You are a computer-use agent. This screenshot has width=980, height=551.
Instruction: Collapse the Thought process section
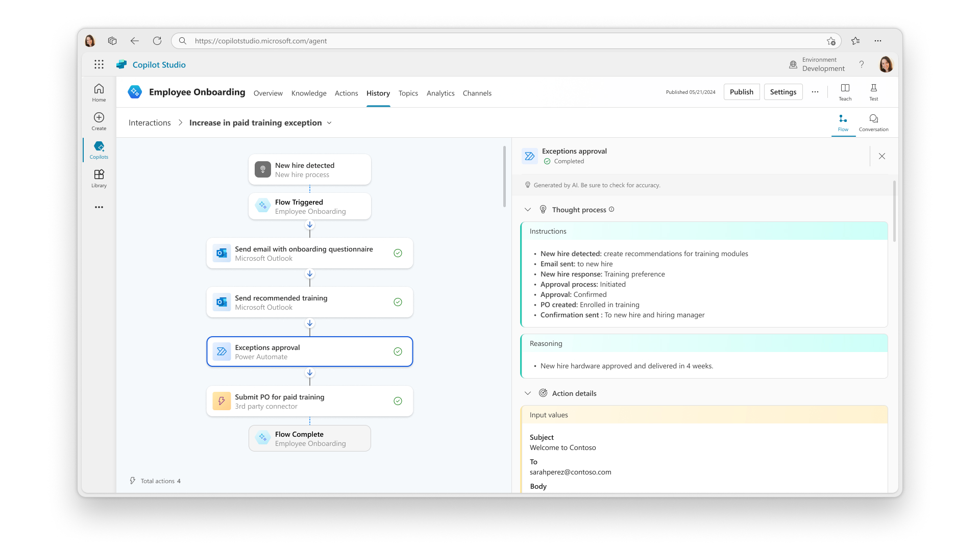coord(528,209)
